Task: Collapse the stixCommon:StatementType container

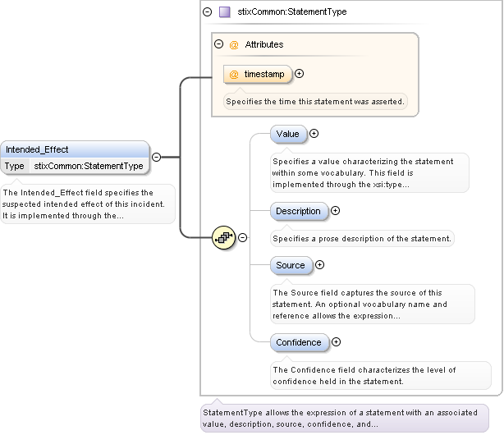Action: point(207,12)
